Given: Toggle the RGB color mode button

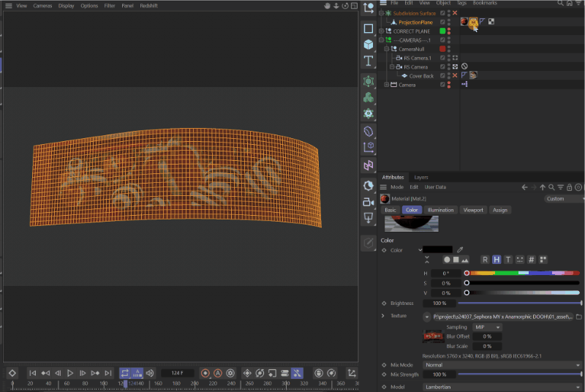Looking at the screenshot, I should pyautogui.click(x=485, y=260).
